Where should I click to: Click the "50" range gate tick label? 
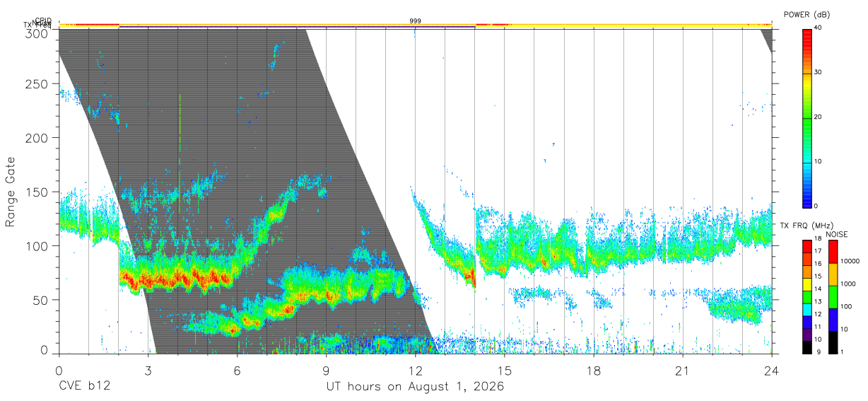[41, 300]
